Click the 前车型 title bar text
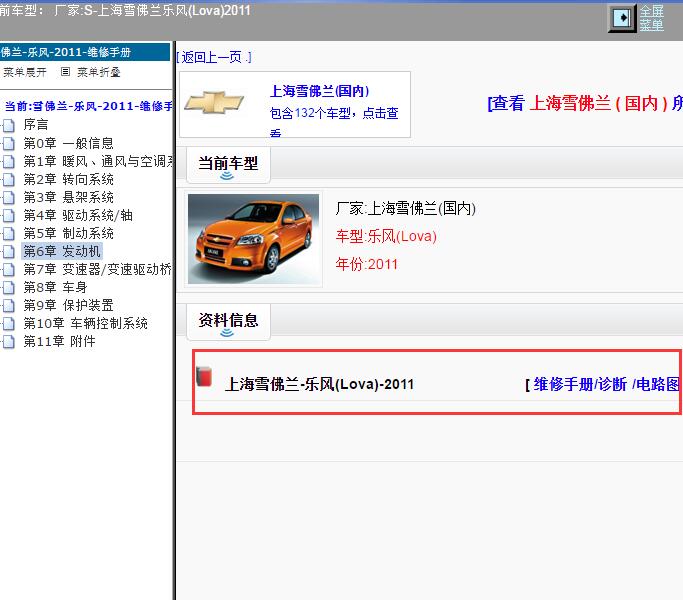This screenshot has height=600, width=683. click(x=125, y=10)
